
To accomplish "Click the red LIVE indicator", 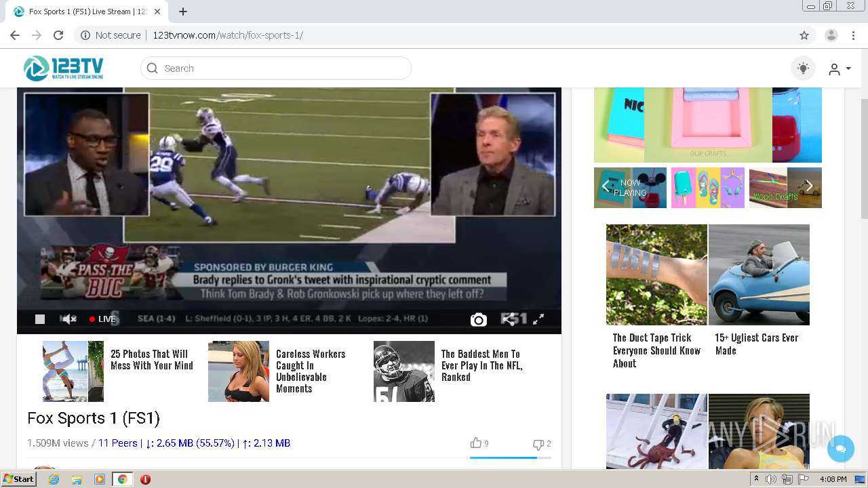I will click(x=102, y=319).
